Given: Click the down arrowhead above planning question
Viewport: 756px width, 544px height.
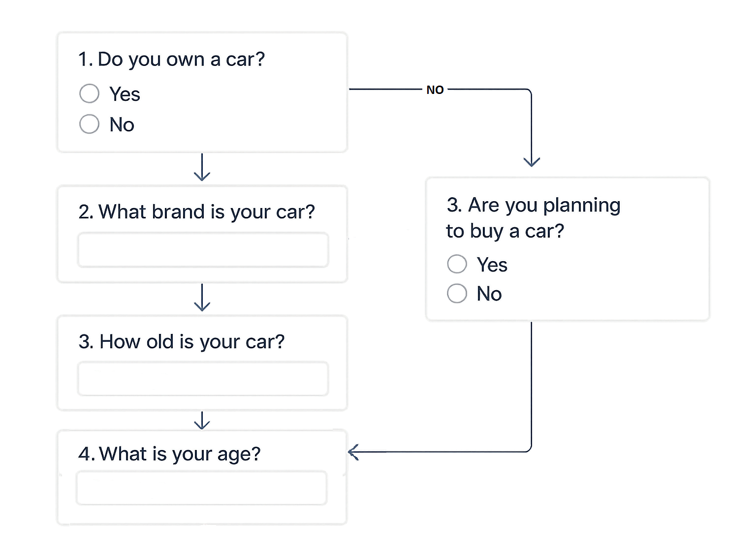Looking at the screenshot, I should 532,162.
